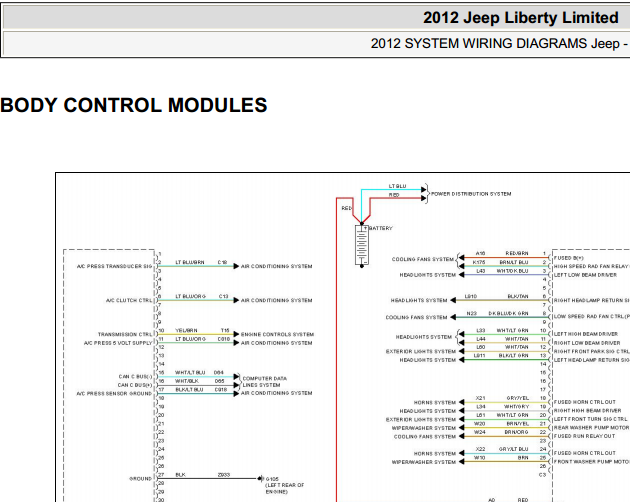Click circuit code 'L33' wire label
630x502 pixels.
(x=481, y=330)
